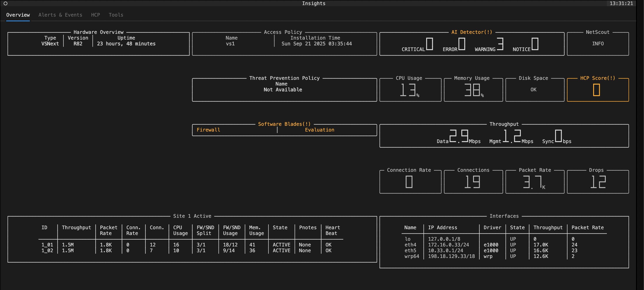This screenshot has width=644, height=290.
Task: Click the Drops counter widget
Action: pyautogui.click(x=598, y=182)
